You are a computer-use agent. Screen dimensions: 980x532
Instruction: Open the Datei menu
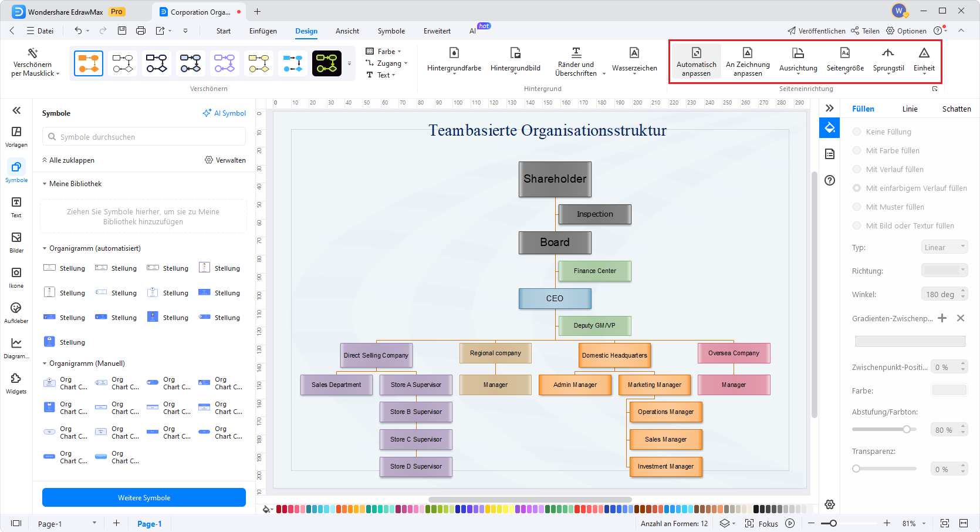[40, 31]
